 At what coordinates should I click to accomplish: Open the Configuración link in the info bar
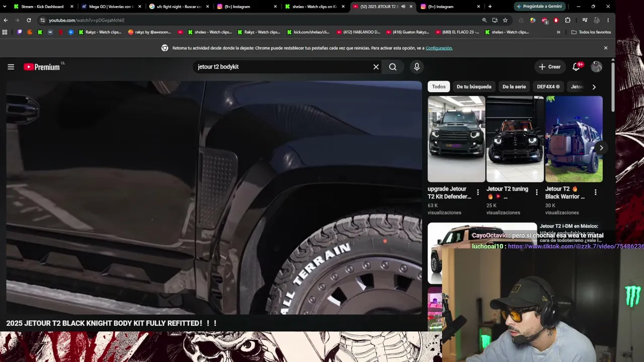point(439,48)
